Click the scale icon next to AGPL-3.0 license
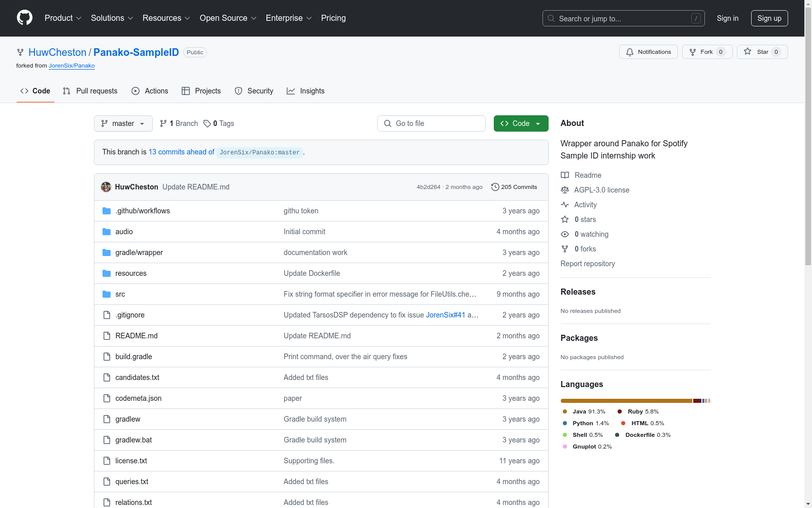The width and height of the screenshot is (812, 508). point(565,190)
